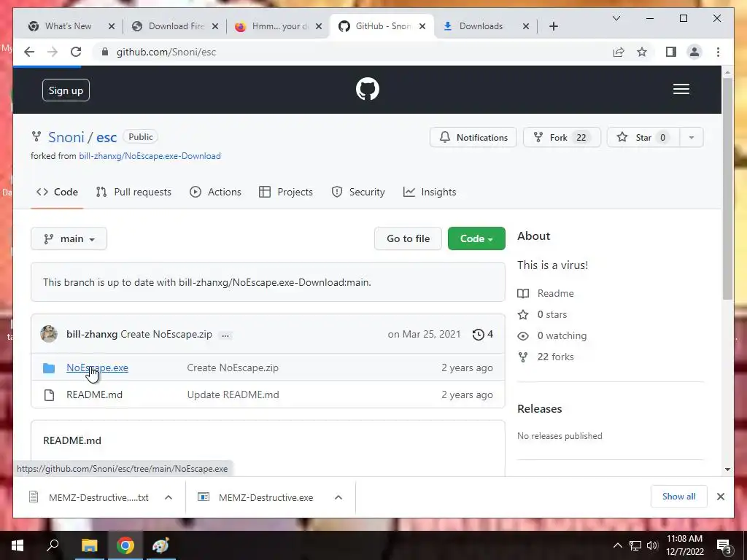Open Chrome's three-dot menu
The height and width of the screenshot is (560, 747).
click(718, 52)
